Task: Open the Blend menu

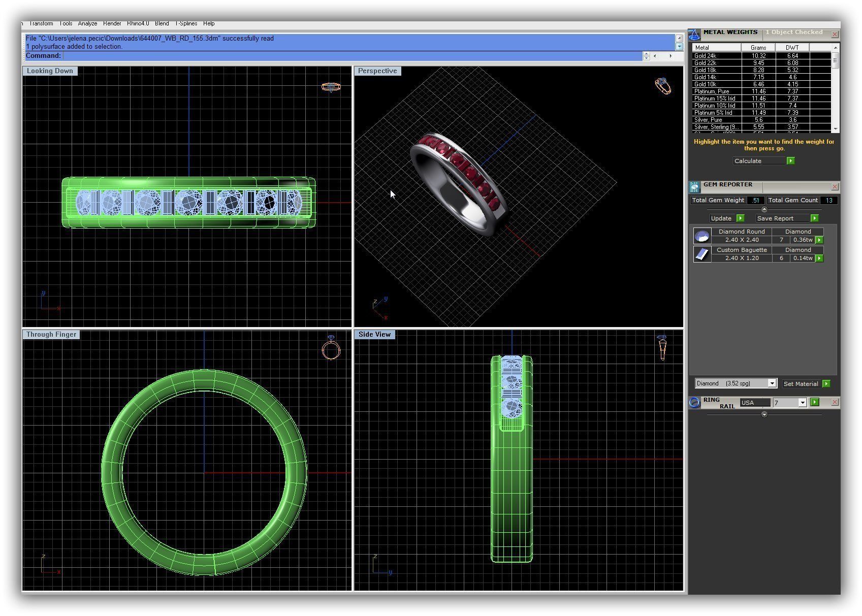Action: [x=162, y=23]
